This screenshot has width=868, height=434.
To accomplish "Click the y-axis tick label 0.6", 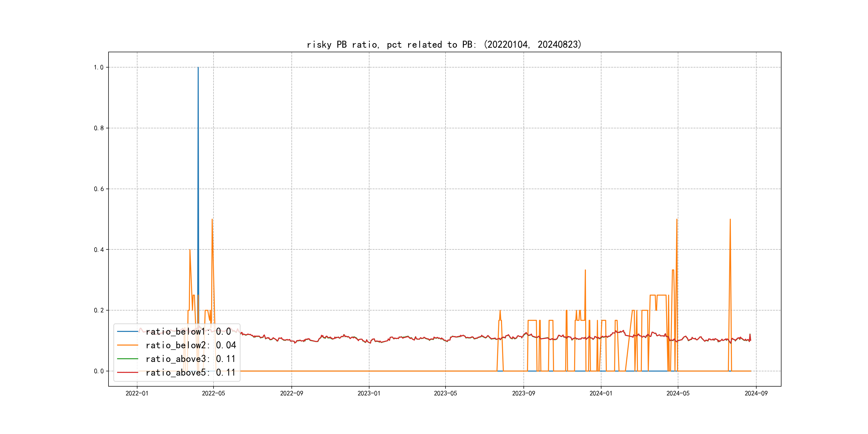I will point(99,189).
